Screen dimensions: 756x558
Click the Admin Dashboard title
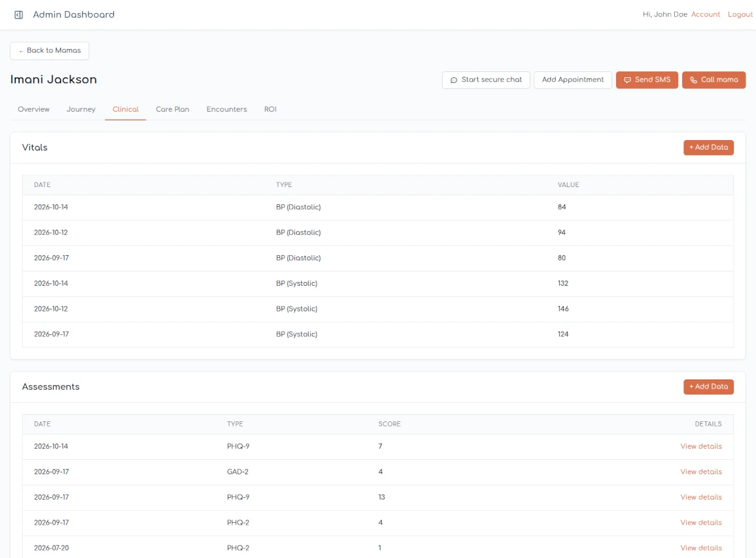coord(74,14)
